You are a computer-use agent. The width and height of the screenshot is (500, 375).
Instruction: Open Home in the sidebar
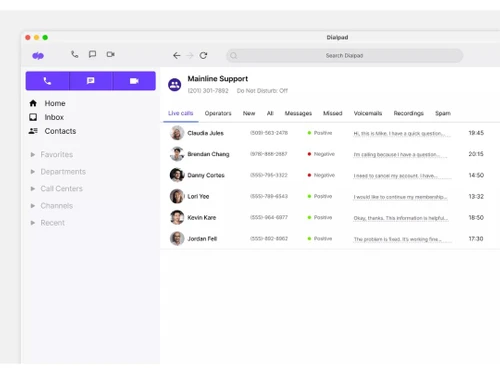point(55,103)
